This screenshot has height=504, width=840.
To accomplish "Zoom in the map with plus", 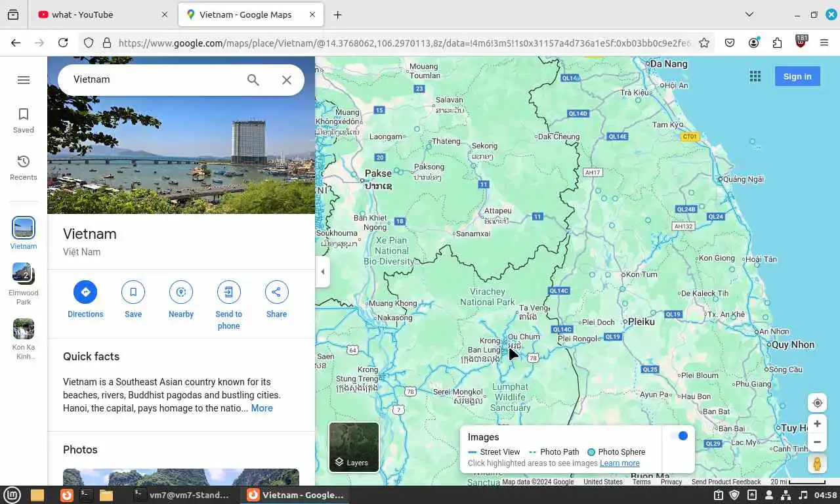I will tap(817, 424).
